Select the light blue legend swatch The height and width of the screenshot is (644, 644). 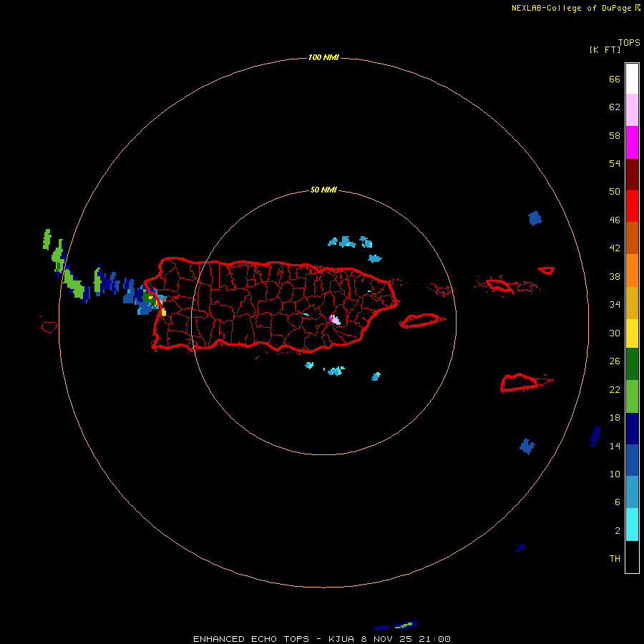point(632,492)
